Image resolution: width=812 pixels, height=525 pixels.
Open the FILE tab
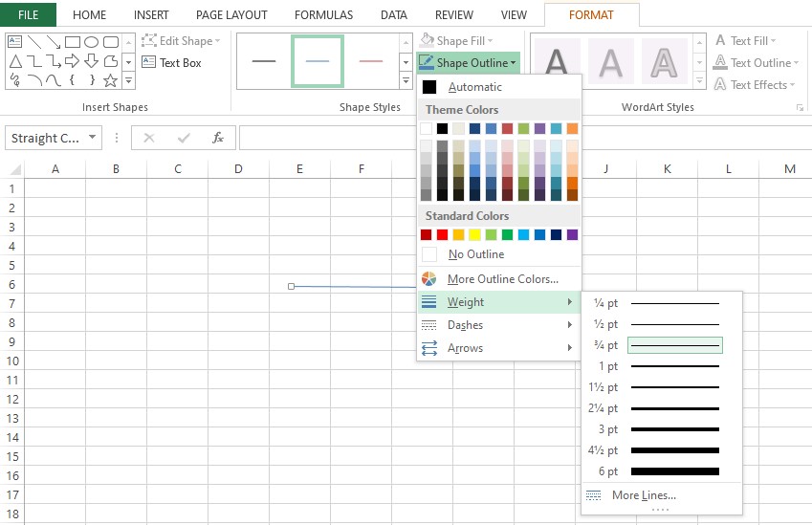[x=28, y=14]
